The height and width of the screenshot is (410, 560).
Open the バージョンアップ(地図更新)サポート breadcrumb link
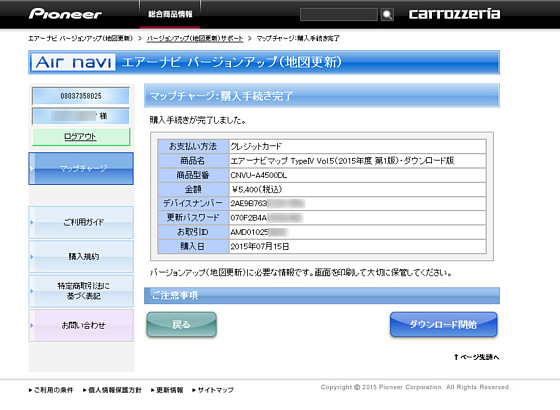click(195, 38)
